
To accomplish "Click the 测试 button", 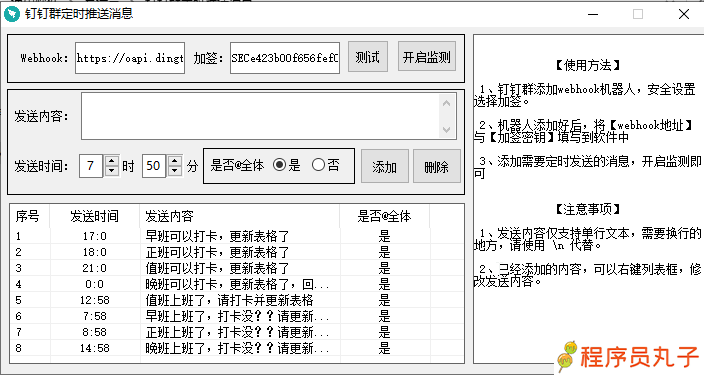I will pos(368,57).
